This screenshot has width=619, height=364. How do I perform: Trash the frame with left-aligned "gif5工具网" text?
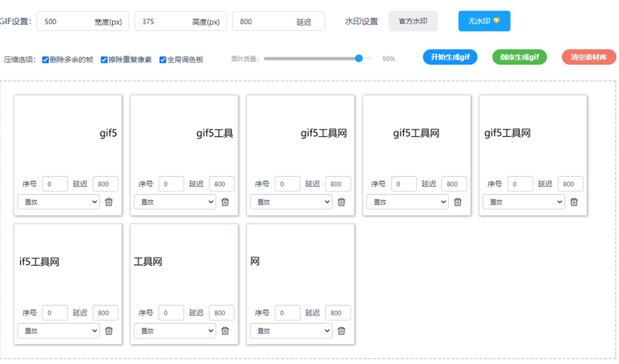574,202
